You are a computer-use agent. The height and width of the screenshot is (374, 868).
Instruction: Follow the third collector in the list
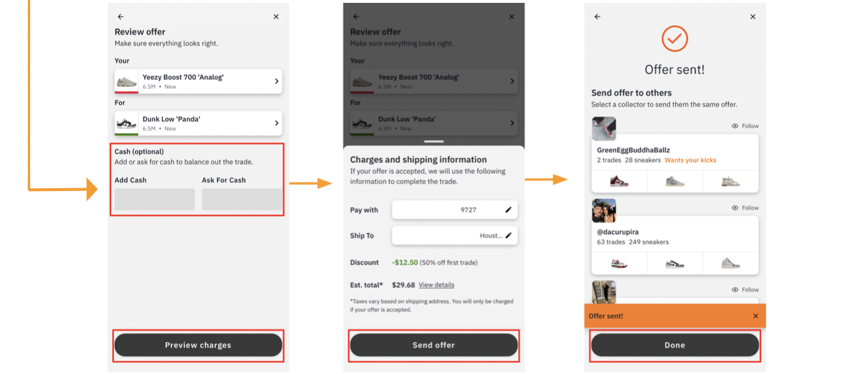point(745,289)
